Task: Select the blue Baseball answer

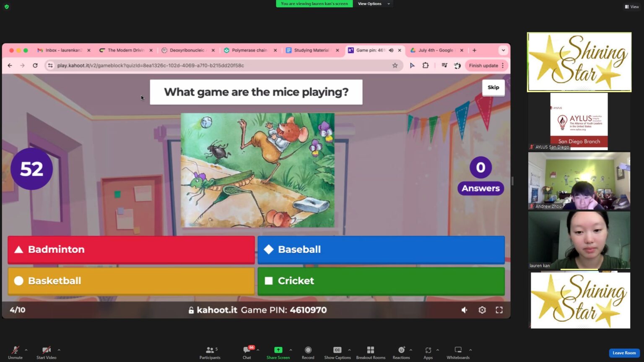Action: pyautogui.click(x=381, y=250)
